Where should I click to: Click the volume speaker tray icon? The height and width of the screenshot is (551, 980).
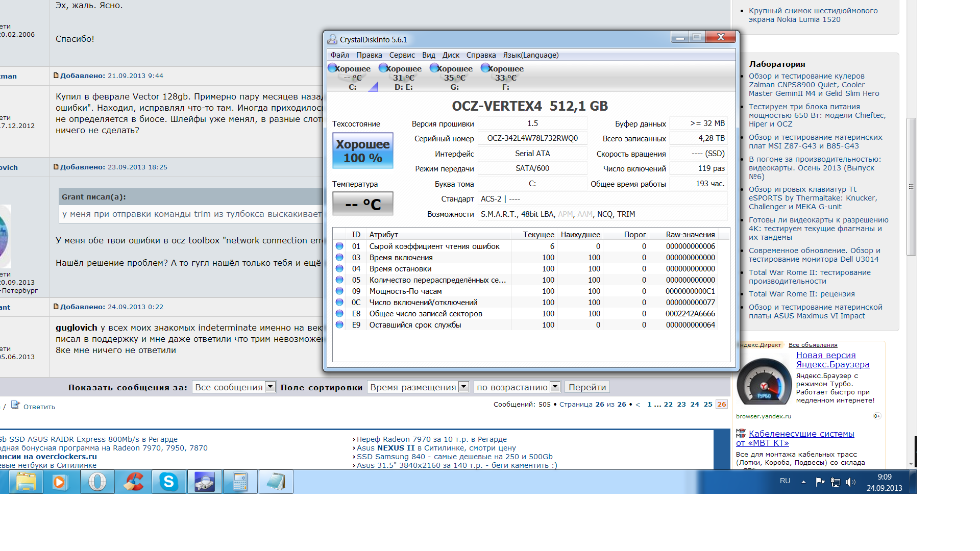(850, 482)
